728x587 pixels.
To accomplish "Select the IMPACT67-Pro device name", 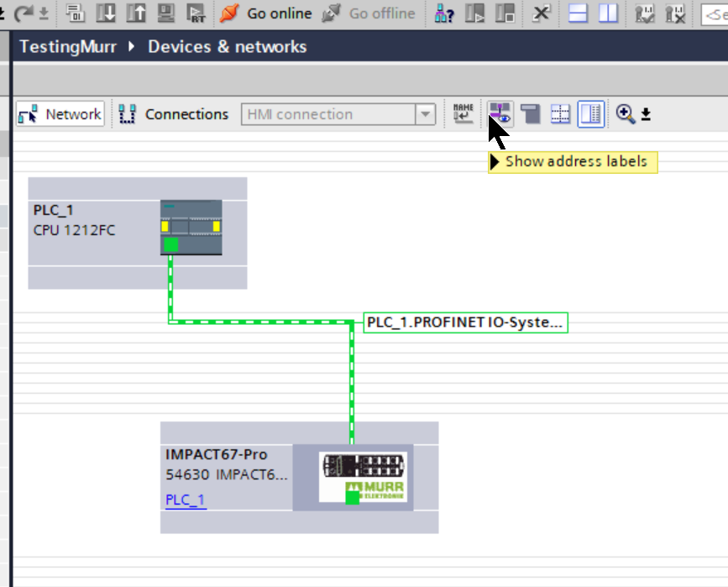I will [x=217, y=454].
